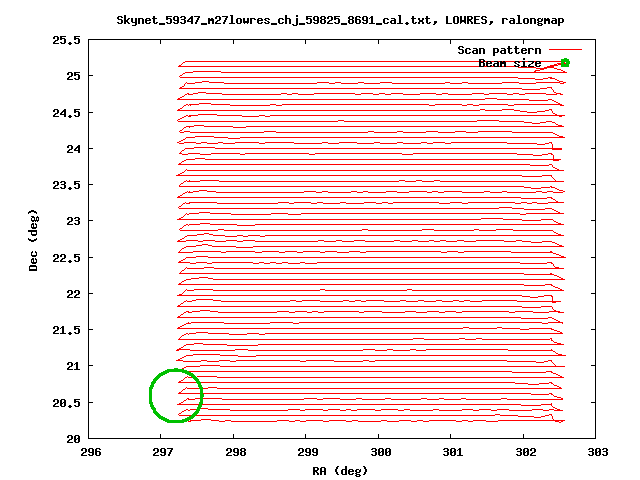640x480 pixels.
Task: Click the 20 tick label on Dec axis
Action: pyautogui.click(x=73, y=439)
